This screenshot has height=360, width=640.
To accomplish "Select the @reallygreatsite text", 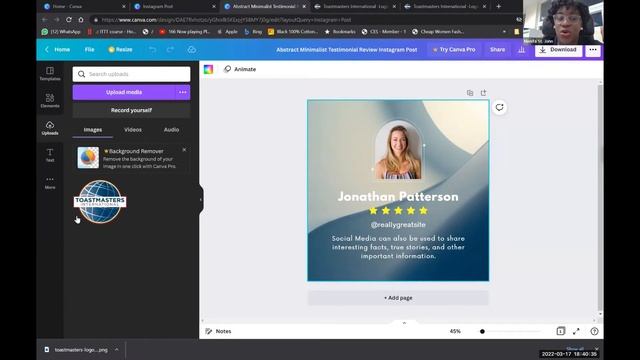I will [x=398, y=224].
